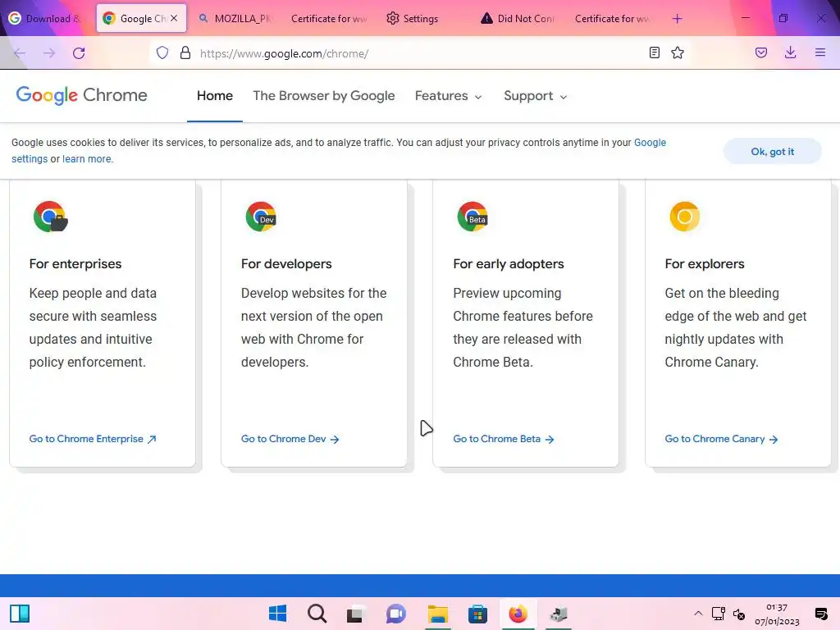The width and height of the screenshot is (840, 630).
Task: Open the Google settings link
Action: pyautogui.click(x=650, y=143)
